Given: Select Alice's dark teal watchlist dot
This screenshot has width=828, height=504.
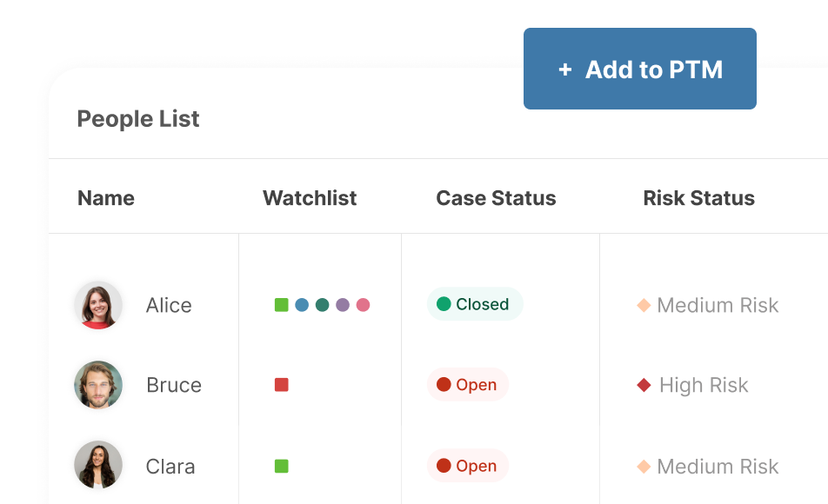Looking at the screenshot, I should 322,305.
